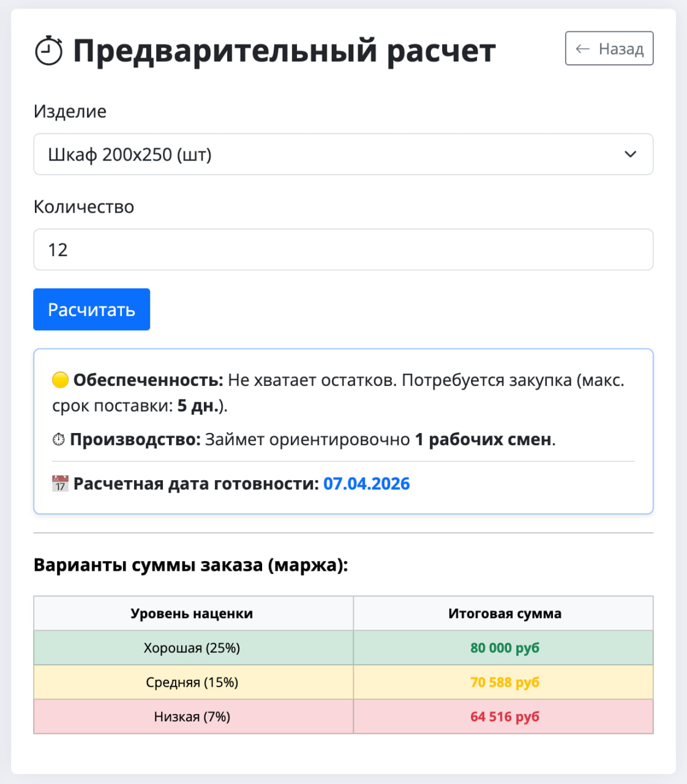Screen dimensions: 687x784
Task: Select the Средняя (15%) margin option
Action: click(192, 682)
